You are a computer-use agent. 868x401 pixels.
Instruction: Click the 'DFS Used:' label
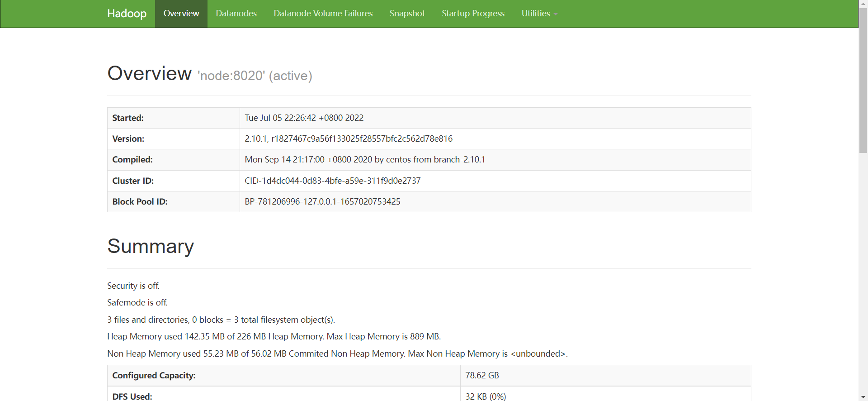click(132, 396)
